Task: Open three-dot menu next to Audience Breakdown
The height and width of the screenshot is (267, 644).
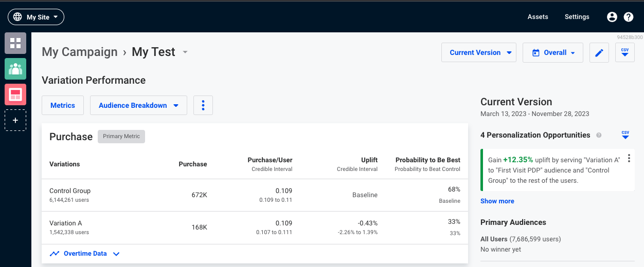Action: pos(203,105)
